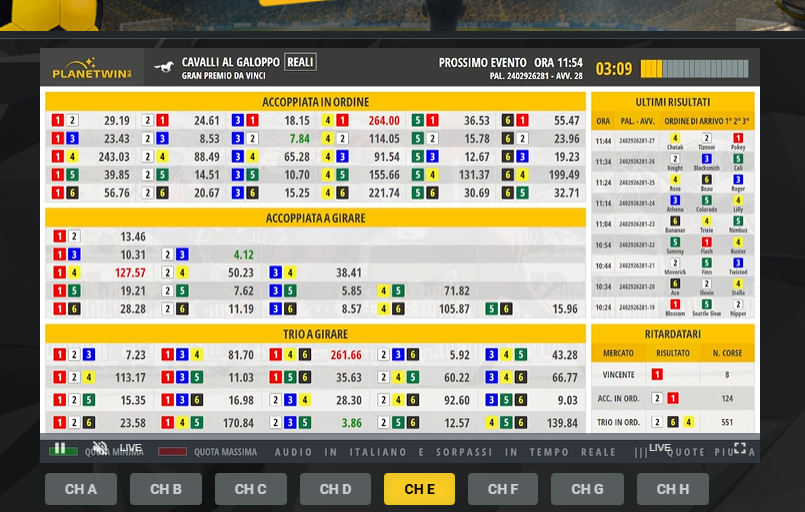Click the green quota minima indicator

point(63,452)
